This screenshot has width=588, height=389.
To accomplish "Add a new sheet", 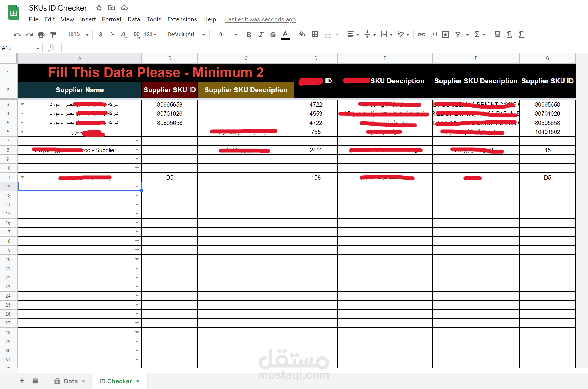I will tap(22, 381).
